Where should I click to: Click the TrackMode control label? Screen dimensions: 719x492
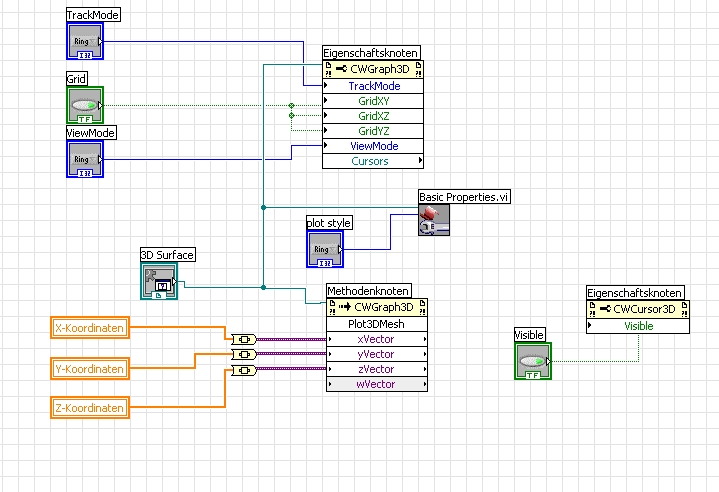click(x=93, y=15)
